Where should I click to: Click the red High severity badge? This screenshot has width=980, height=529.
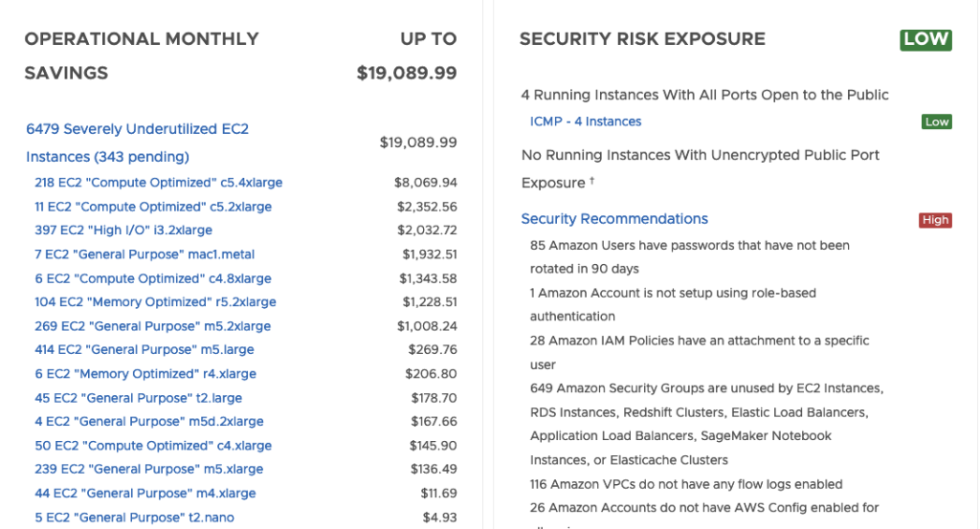tap(935, 220)
